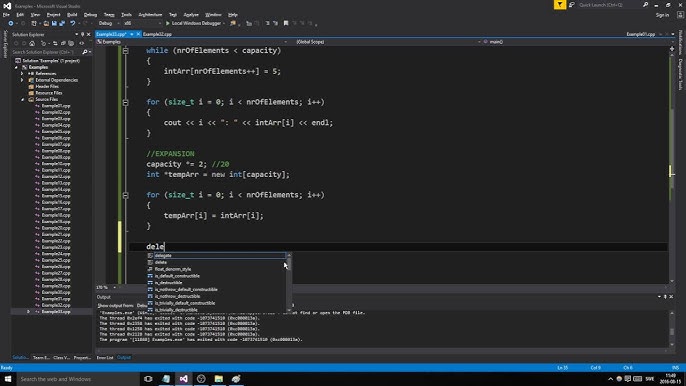Open File Explorer from the taskbar
Viewport: 686px width, 386px height.
[219, 379]
